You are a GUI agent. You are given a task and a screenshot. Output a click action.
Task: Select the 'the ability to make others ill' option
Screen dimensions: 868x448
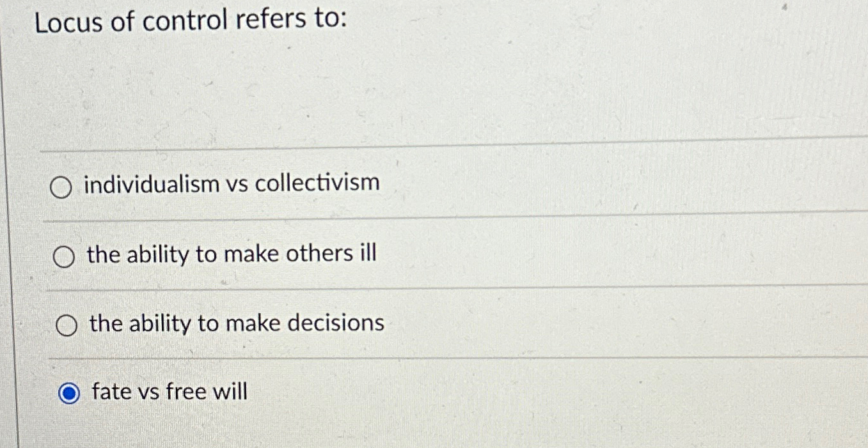click(63, 258)
